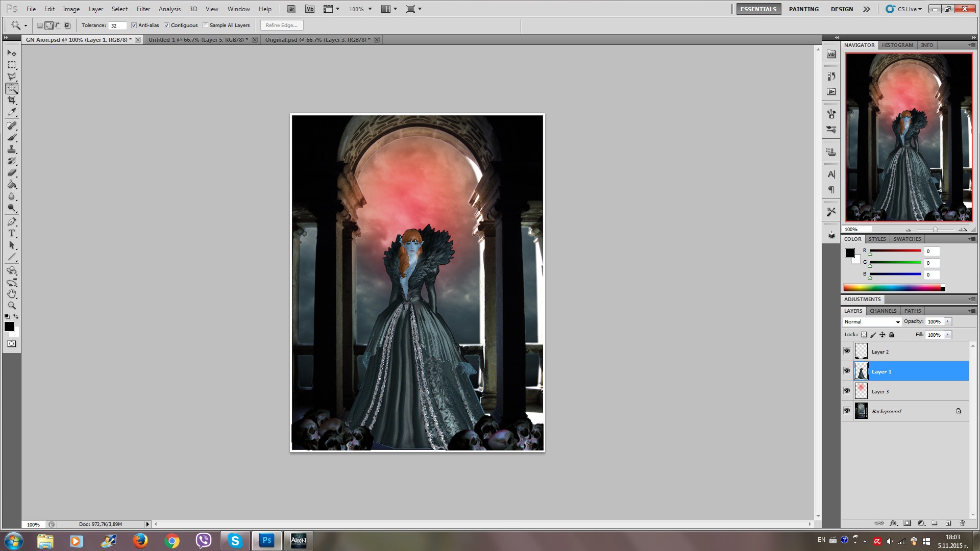Open the Character panel icon in dock
This screenshot has width=980, height=551.
coord(831,174)
